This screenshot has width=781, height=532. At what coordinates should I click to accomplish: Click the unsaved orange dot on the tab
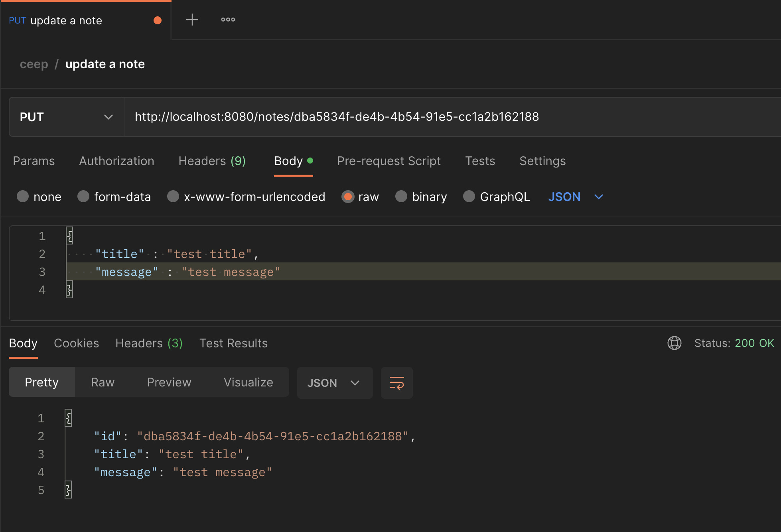pyautogui.click(x=158, y=20)
